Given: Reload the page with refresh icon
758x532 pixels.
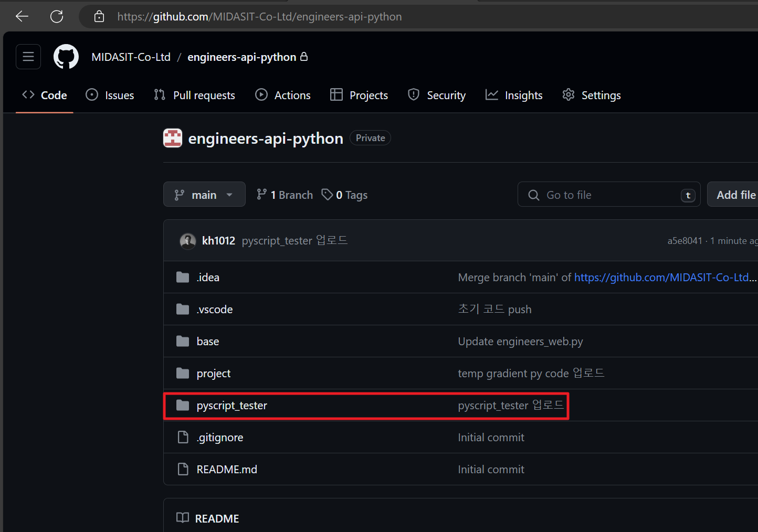Looking at the screenshot, I should (x=57, y=16).
